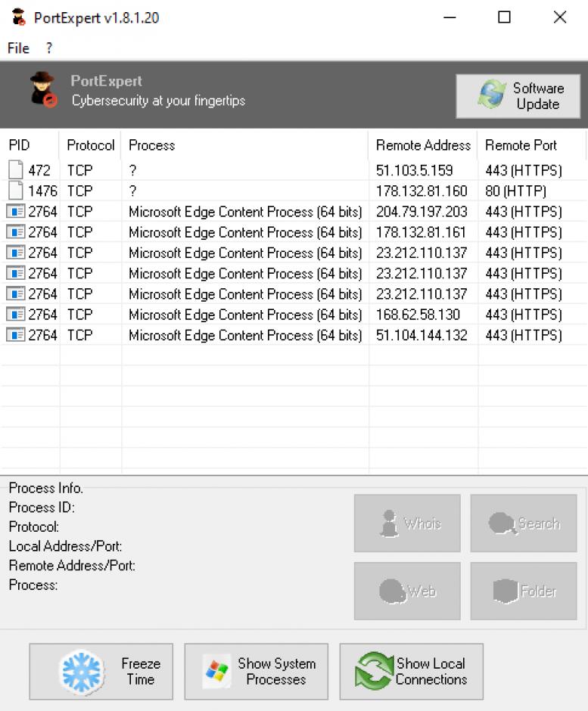Click the ? process for PID 472

(x=132, y=170)
